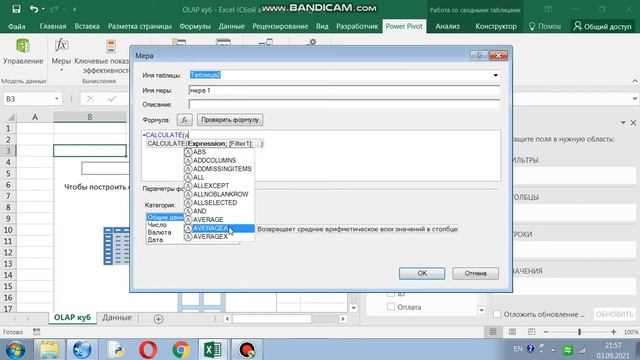This screenshot has height=360, width=640.
Task: Click the KPI (Ключевые показатели) icon
Action: pos(111,46)
